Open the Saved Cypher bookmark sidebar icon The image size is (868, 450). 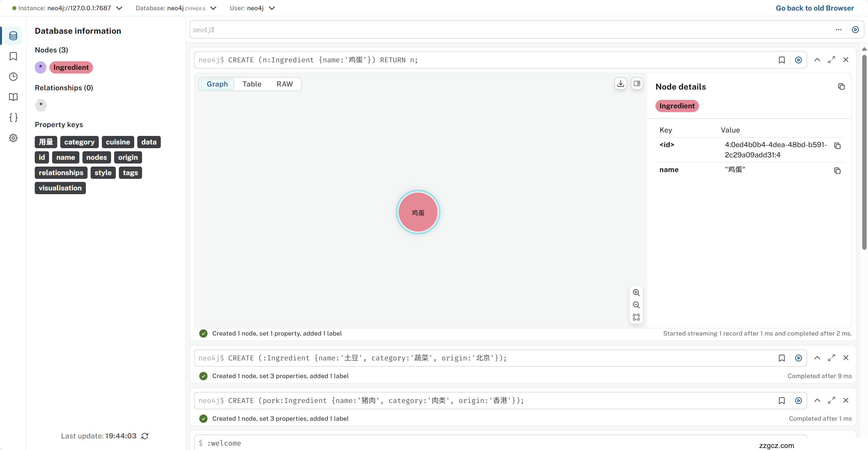click(x=13, y=56)
